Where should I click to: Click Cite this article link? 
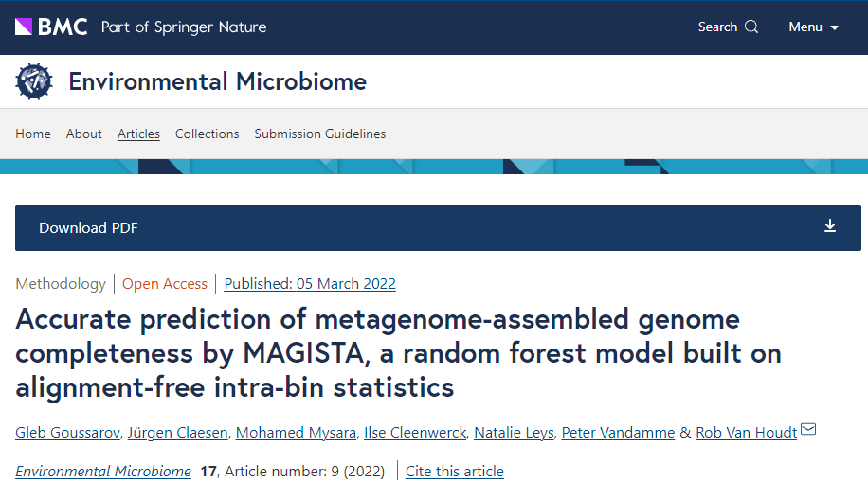[455, 472]
